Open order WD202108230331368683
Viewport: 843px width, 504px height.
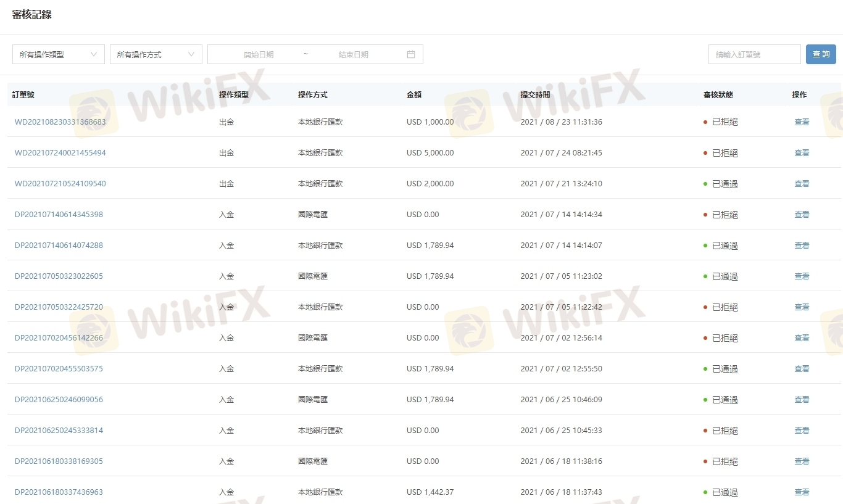coord(60,122)
